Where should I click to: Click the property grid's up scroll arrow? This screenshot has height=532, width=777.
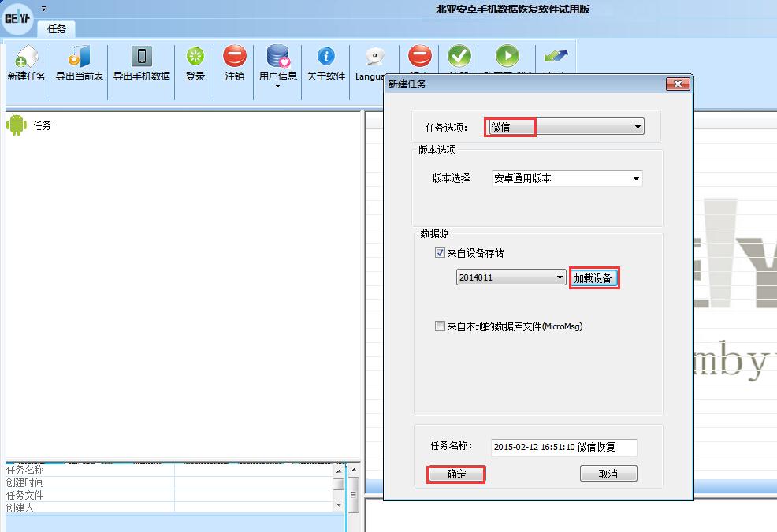pyautogui.click(x=339, y=471)
